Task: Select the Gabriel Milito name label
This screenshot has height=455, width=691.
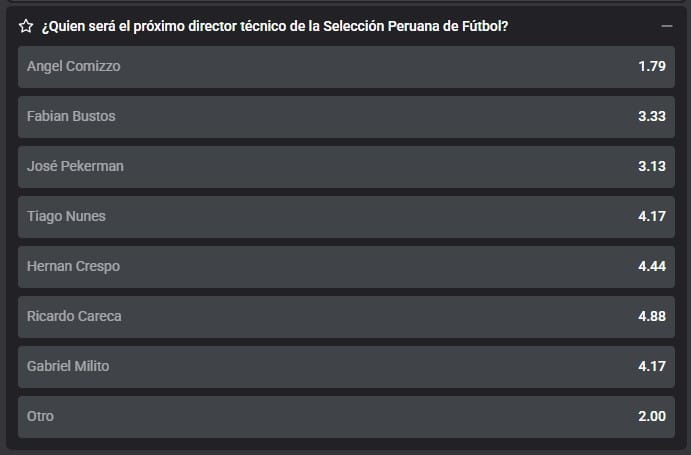Action: (x=68, y=366)
